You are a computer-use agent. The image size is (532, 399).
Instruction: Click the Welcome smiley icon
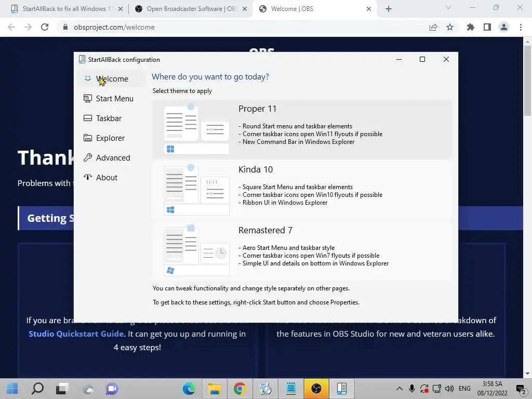(x=87, y=78)
